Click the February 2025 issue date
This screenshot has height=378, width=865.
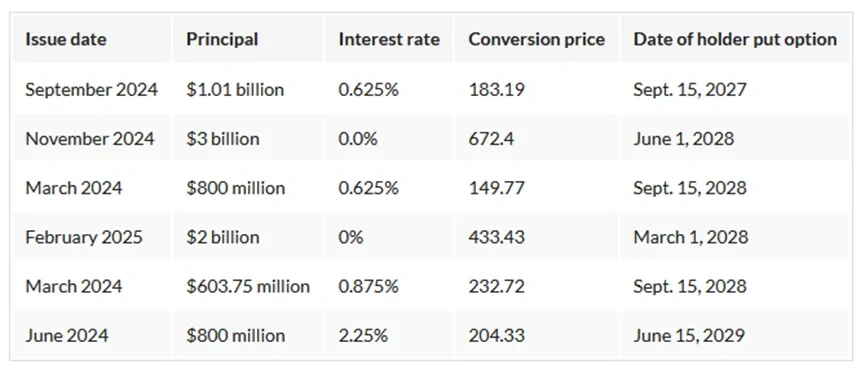84,237
